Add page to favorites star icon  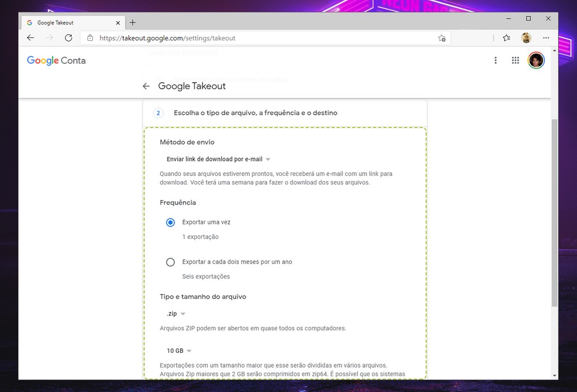click(x=441, y=38)
